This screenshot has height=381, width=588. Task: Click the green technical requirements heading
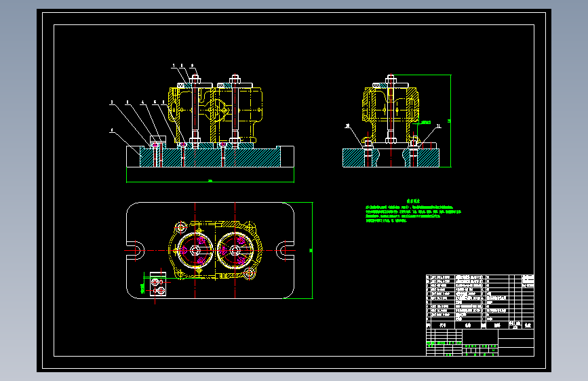pos(413,201)
